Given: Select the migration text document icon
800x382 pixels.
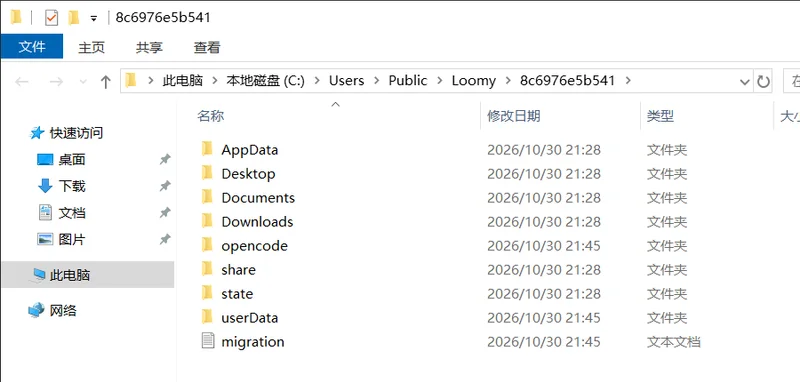Looking at the screenshot, I should coord(207,341).
